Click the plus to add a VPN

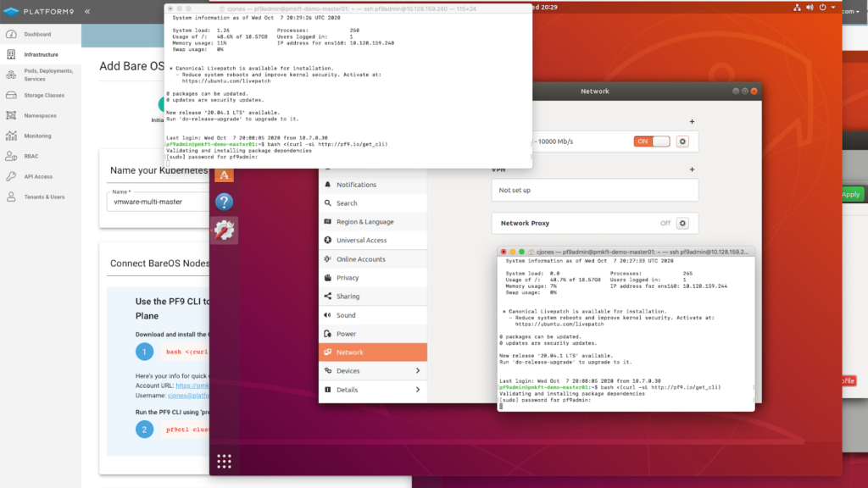692,170
